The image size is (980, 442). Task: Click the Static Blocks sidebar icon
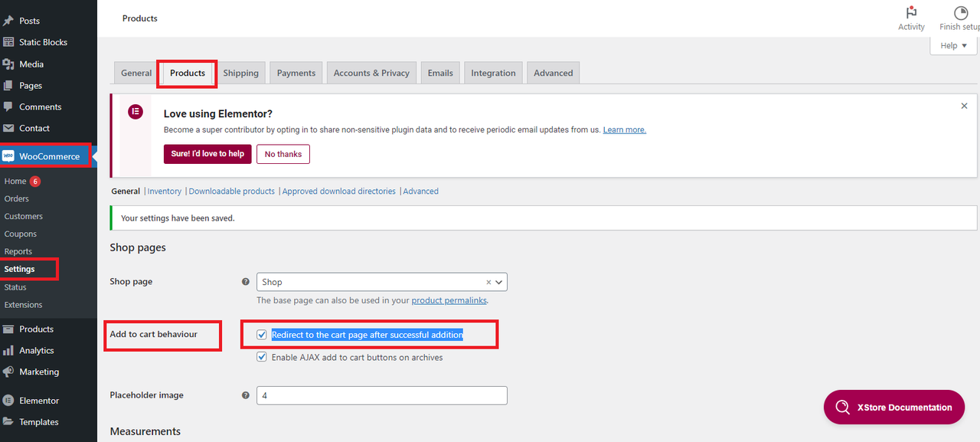point(8,42)
